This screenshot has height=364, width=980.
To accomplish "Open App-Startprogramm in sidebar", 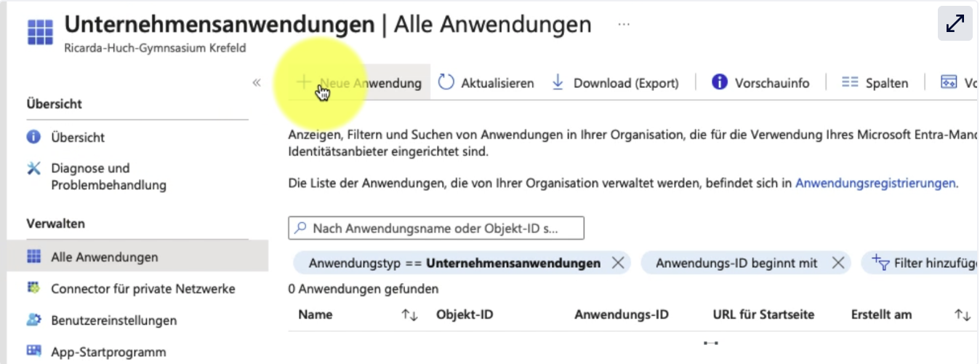I will pos(108,352).
